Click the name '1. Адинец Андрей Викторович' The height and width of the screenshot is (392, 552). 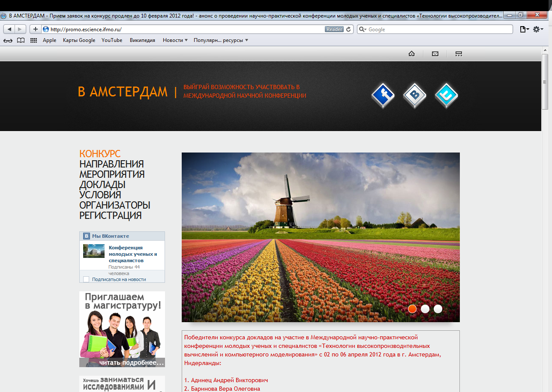pyautogui.click(x=226, y=380)
